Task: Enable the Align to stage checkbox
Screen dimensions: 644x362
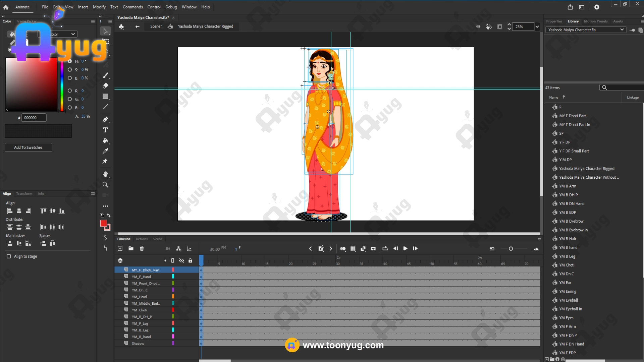Action: [9, 256]
